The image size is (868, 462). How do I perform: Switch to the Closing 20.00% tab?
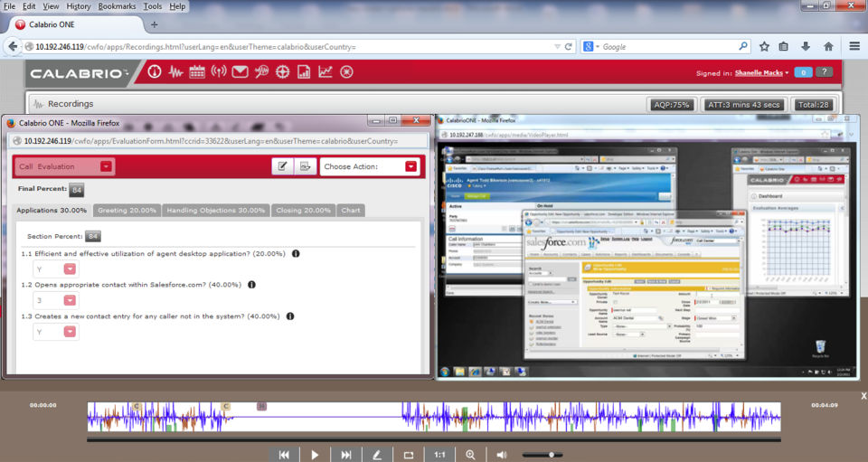pyautogui.click(x=304, y=211)
